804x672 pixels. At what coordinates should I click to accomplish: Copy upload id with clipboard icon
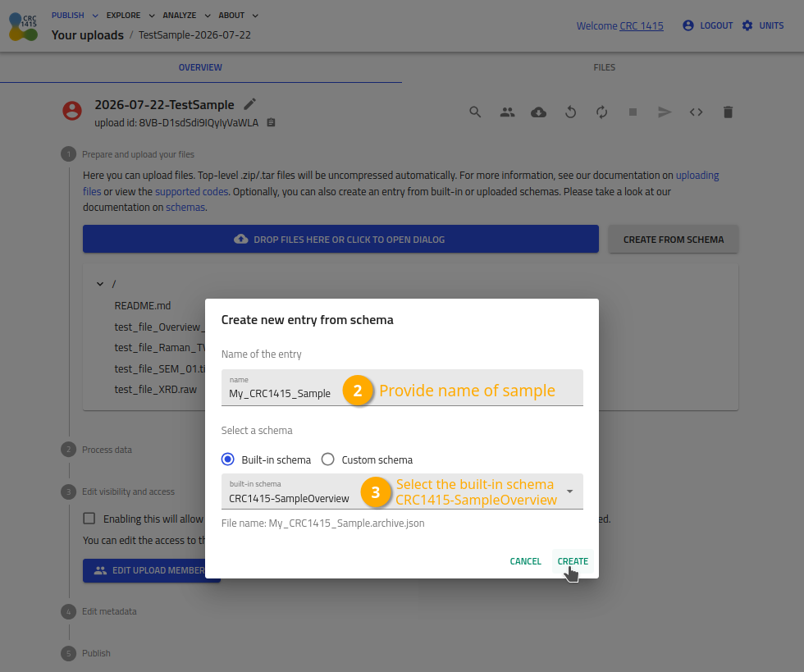pyautogui.click(x=272, y=122)
